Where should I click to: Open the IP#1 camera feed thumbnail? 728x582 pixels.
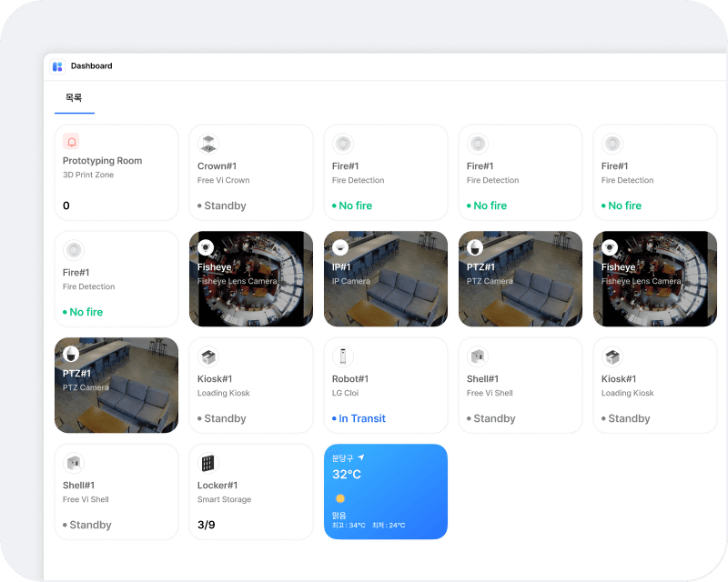386,278
